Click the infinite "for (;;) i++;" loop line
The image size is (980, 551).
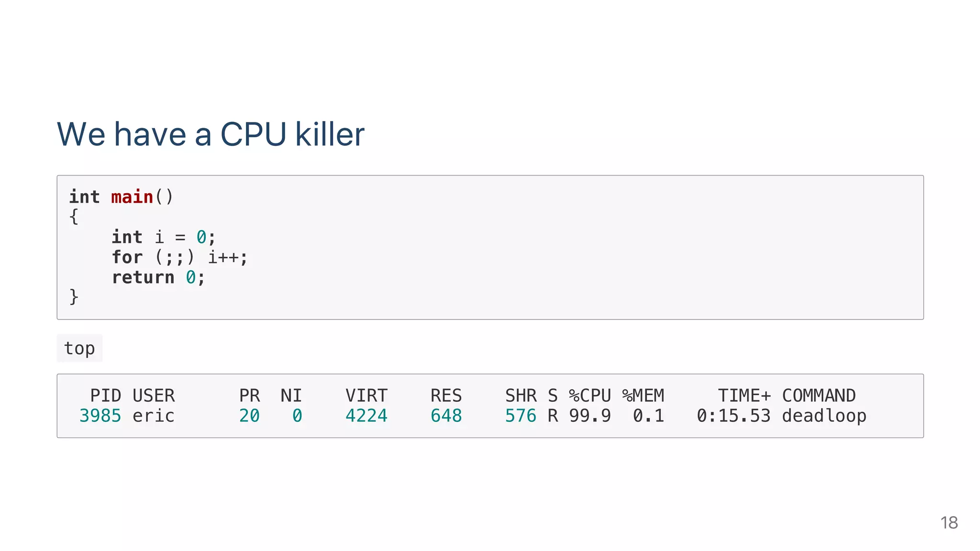(x=179, y=257)
